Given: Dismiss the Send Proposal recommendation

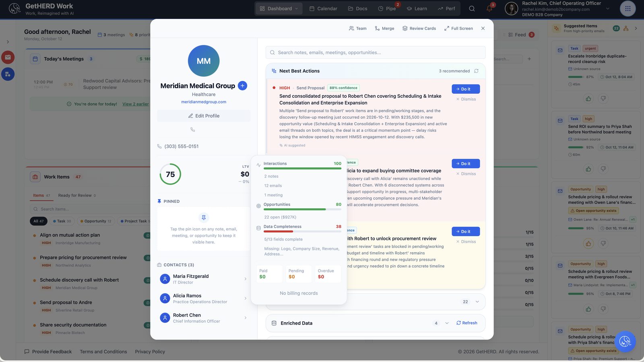Looking at the screenshot, I should [466, 99].
